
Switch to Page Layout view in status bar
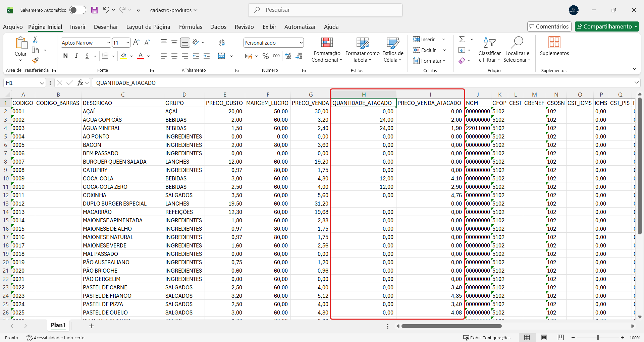pos(544,338)
